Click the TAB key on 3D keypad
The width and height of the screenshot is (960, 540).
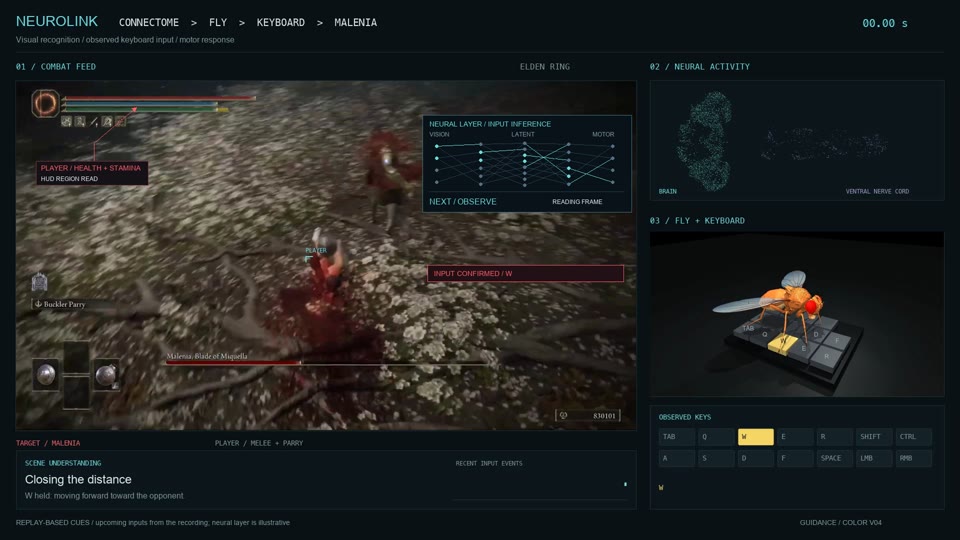point(749,329)
